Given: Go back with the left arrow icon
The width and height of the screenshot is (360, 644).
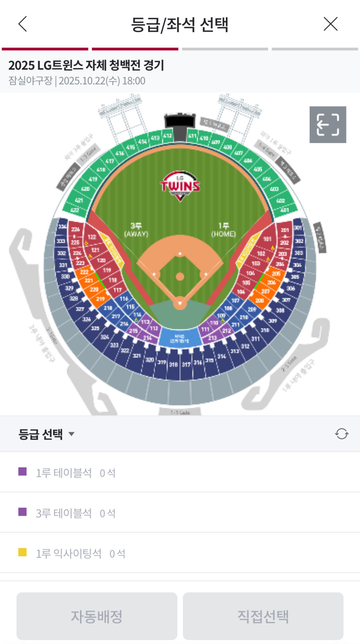Looking at the screenshot, I should 23,24.
